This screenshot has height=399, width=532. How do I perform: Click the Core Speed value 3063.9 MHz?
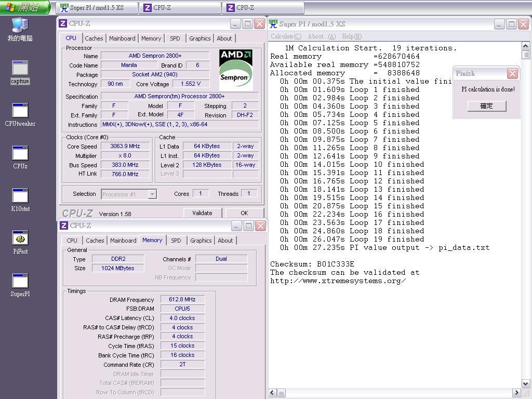click(125, 146)
